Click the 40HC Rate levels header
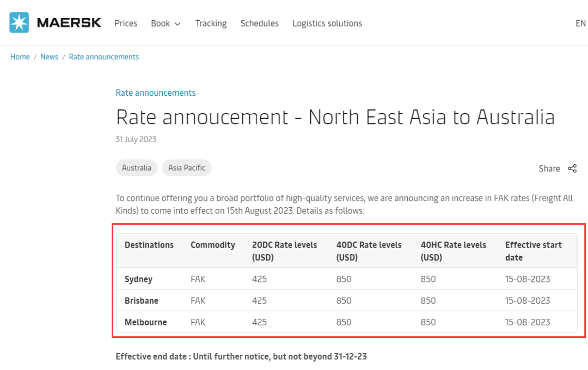The width and height of the screenshot is (588, 370). click(454, 251)
